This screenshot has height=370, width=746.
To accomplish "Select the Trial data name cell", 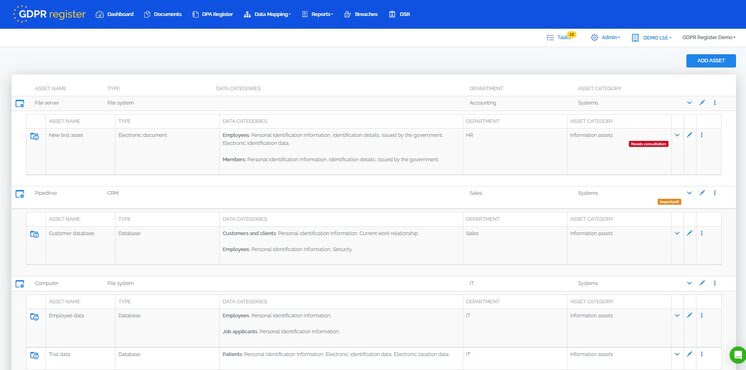I will (x=59, y=354).
